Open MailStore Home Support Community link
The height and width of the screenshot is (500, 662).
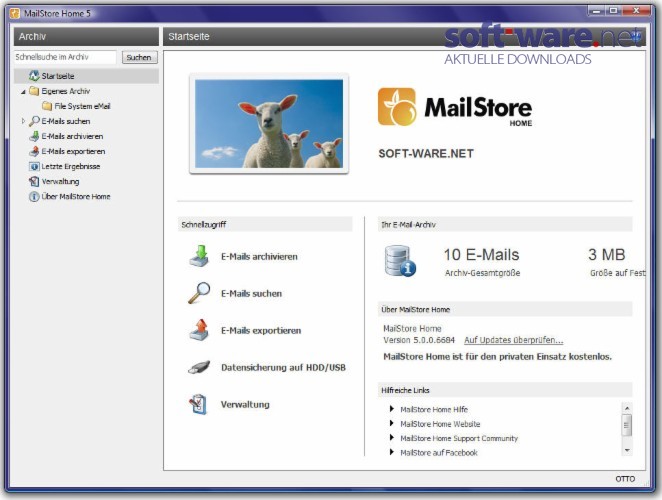459,438
